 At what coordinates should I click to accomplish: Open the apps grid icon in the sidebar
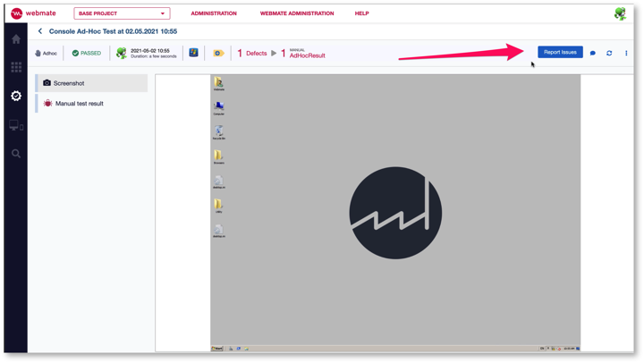16,67
